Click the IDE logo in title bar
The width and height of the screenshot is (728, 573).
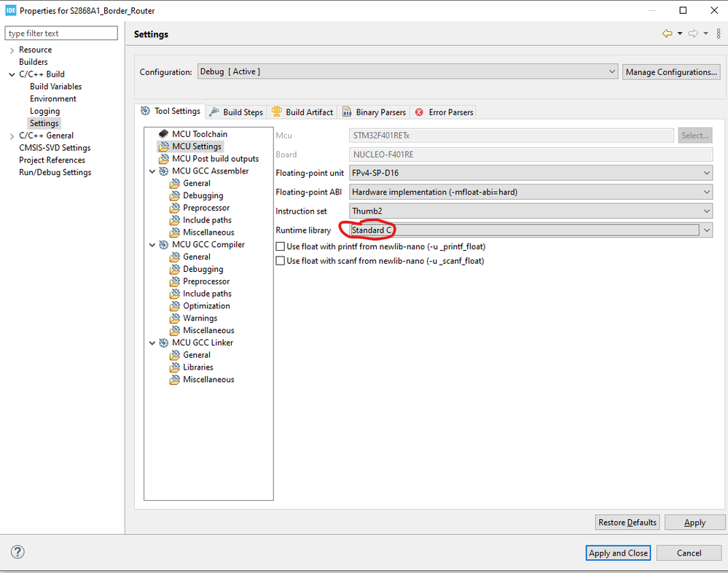tap(11, 10)
